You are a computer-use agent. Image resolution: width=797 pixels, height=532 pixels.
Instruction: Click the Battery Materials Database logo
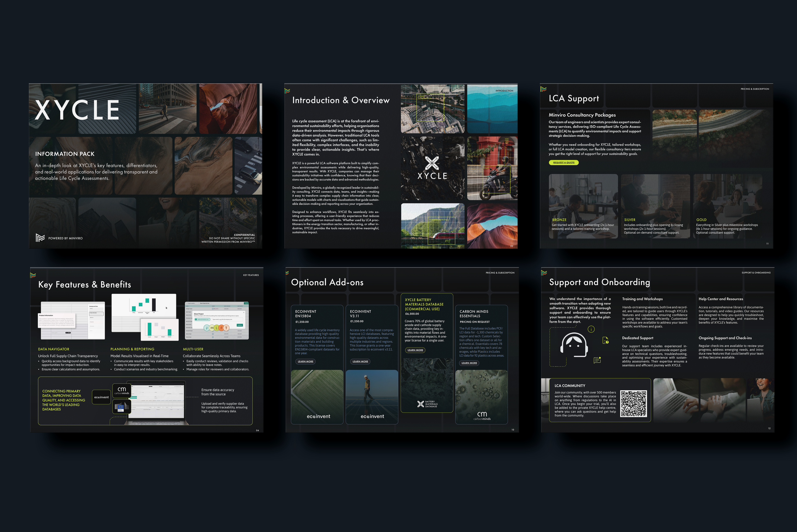pyautogui.click(x=427, y=404)
